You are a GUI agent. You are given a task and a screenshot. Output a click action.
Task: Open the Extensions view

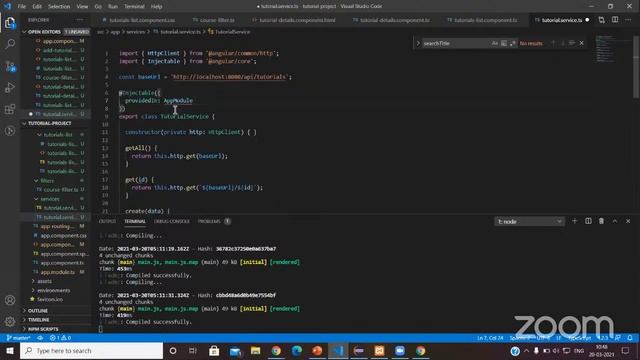coord(10,109)
